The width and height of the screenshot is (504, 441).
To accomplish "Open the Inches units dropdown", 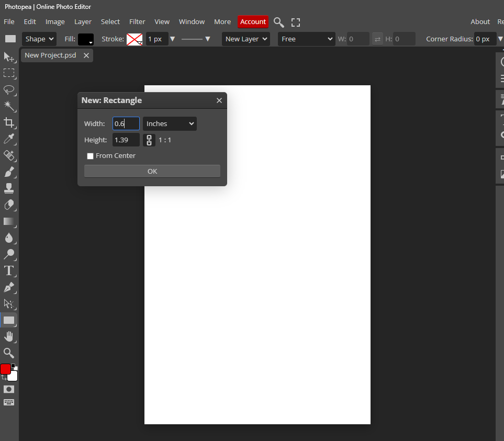I will [170, 124].
